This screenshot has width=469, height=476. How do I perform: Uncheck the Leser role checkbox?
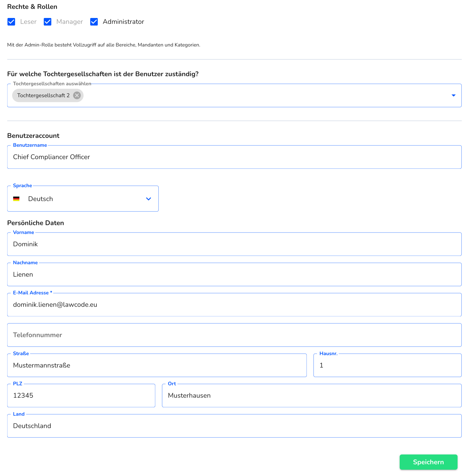pyautogui.click(x=11, y=22)
